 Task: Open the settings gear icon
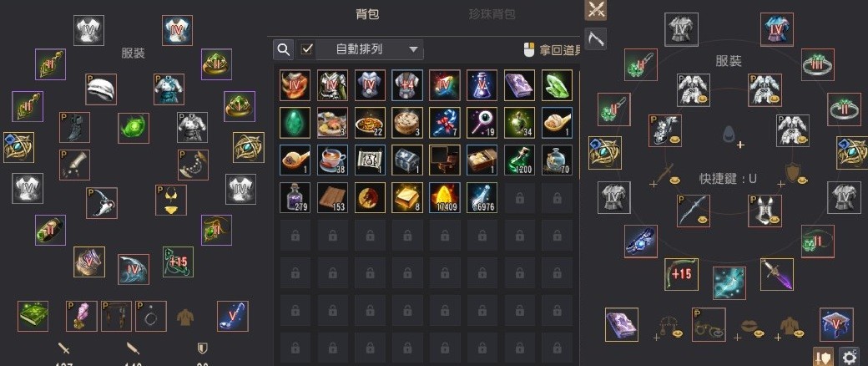click(849, 357)
